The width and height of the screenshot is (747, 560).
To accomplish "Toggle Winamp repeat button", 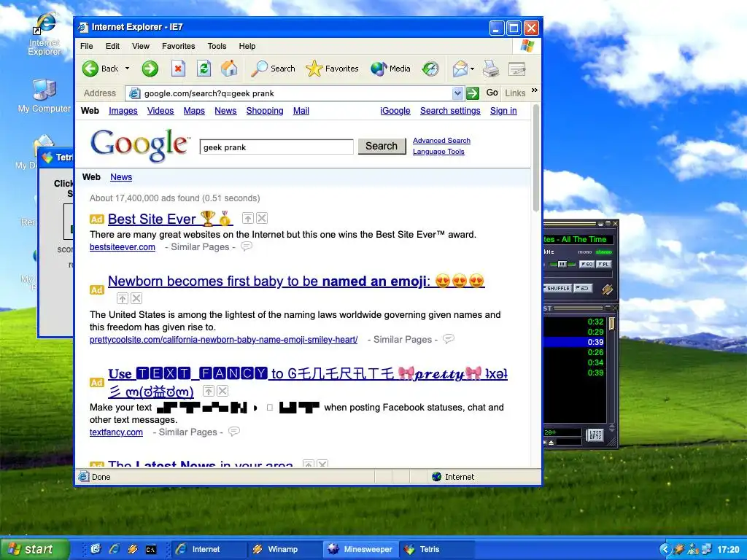I will 582,288.
